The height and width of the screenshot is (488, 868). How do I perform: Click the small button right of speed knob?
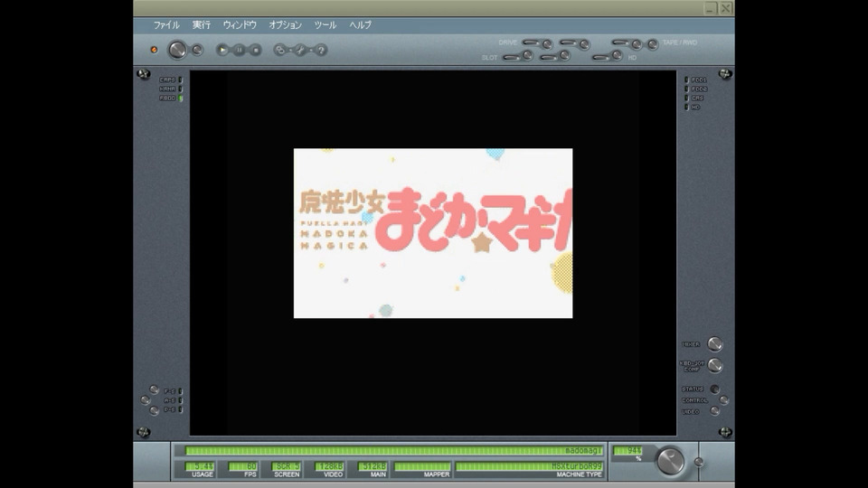(699, 462)
